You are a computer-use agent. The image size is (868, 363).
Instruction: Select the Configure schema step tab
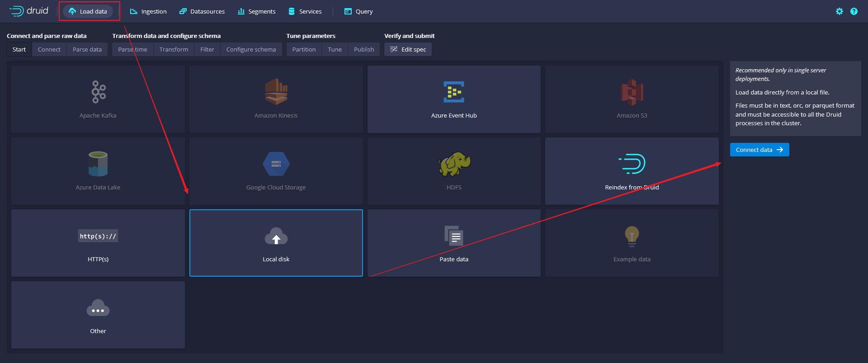(251, 49)
